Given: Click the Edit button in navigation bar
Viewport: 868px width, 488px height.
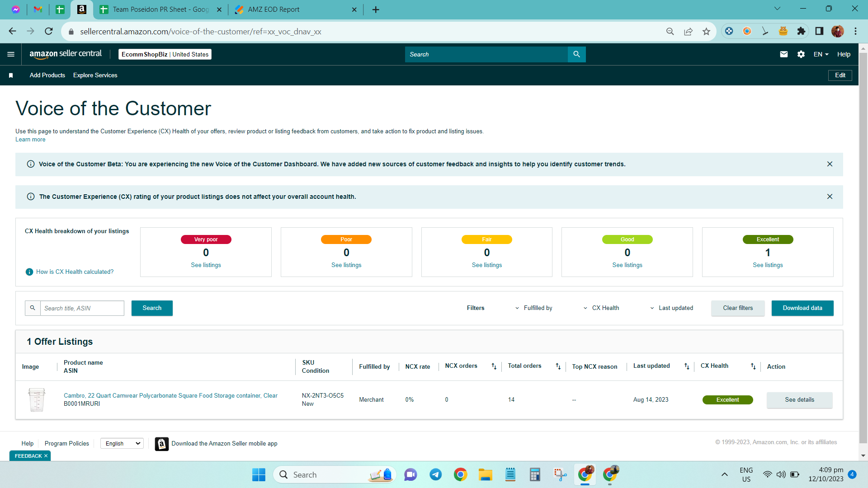Looking at the screenshot, I should (840, 75).
